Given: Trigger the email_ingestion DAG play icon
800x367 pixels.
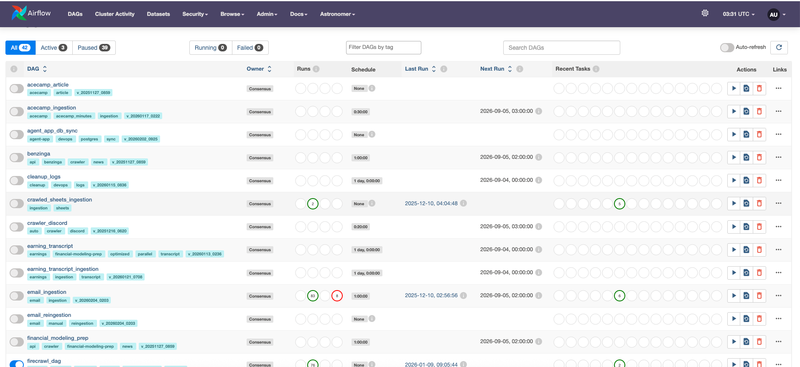Looking at the screenshot, I should click(x=734, y=296).
